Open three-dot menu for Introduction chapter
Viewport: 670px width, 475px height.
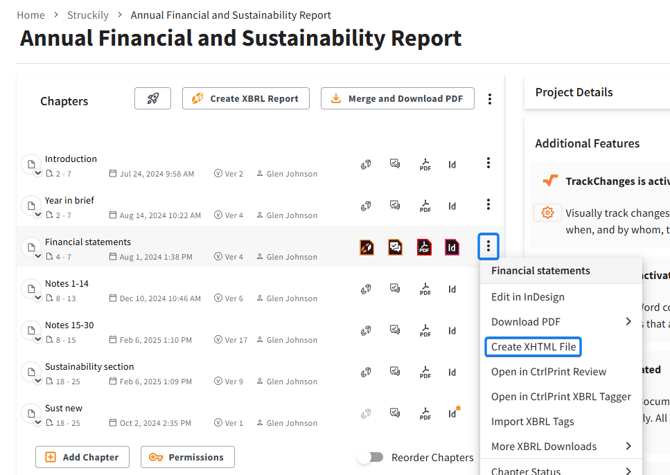(x=488, y=163)
